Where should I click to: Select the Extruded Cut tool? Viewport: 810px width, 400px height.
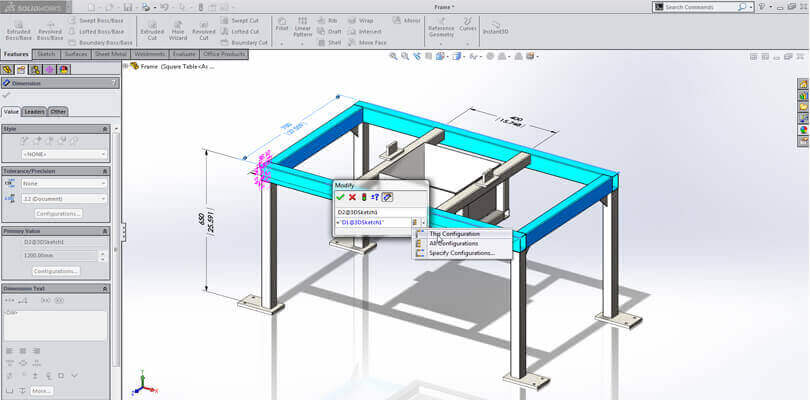pyautogui.click(x=152, y=30)
